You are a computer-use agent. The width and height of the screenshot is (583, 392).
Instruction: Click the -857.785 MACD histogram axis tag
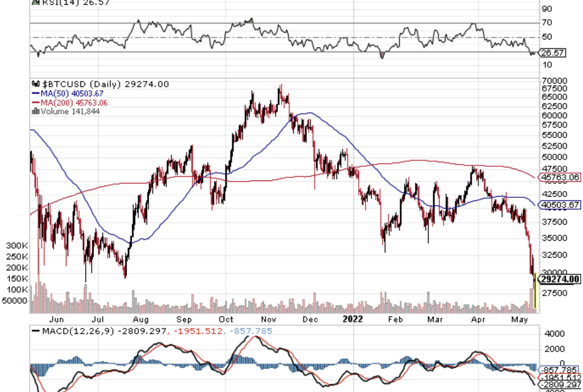[x=559, y=369]
